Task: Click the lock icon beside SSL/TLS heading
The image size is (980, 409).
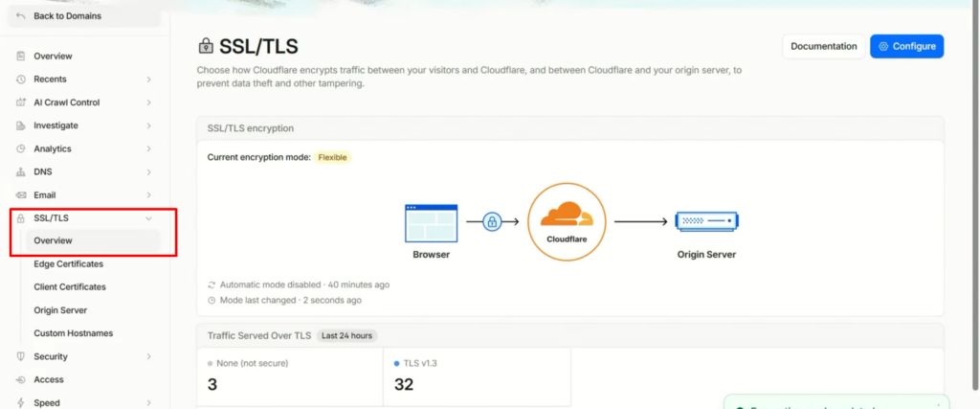Action: click(206, 46)
